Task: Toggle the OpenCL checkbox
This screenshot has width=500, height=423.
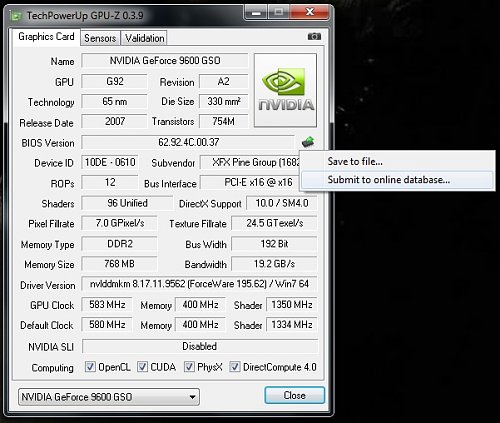Action: (x=90, y=367)
